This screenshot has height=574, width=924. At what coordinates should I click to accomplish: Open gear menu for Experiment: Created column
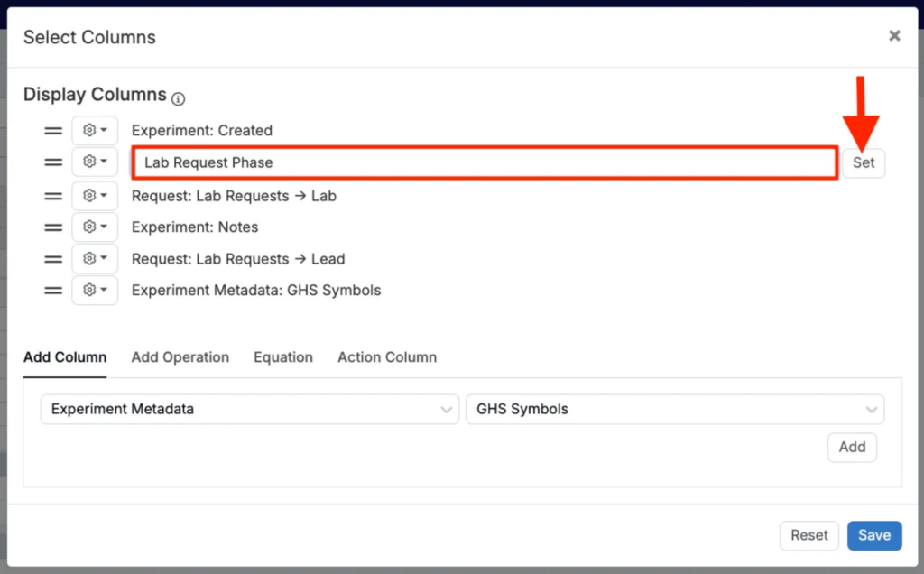(95, 131)
